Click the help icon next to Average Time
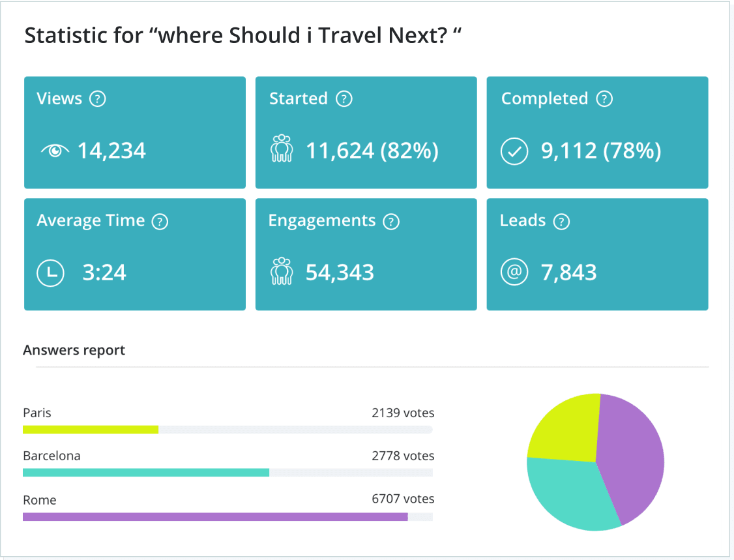This screenshot has width=734, height=560. coord(160,222)
